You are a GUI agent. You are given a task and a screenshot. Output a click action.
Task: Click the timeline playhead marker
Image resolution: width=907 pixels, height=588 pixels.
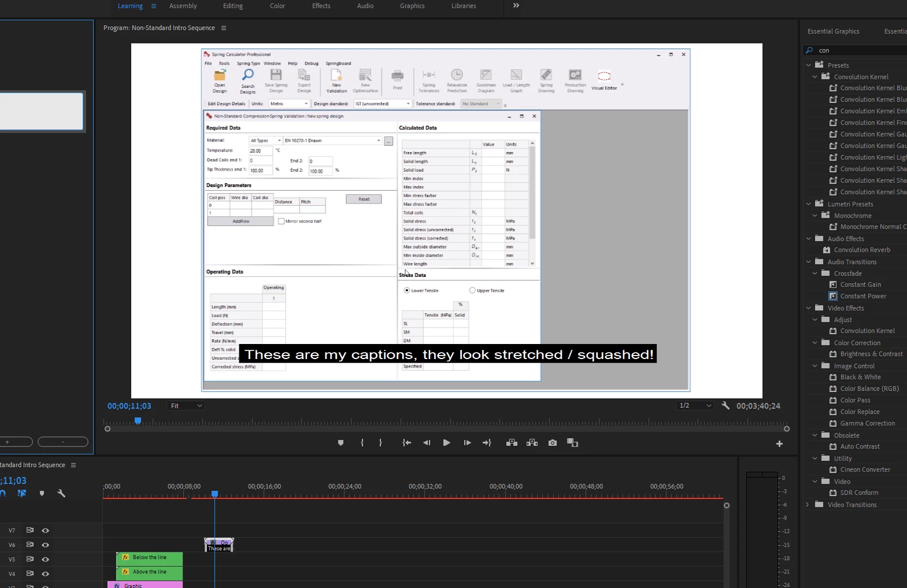214,494
